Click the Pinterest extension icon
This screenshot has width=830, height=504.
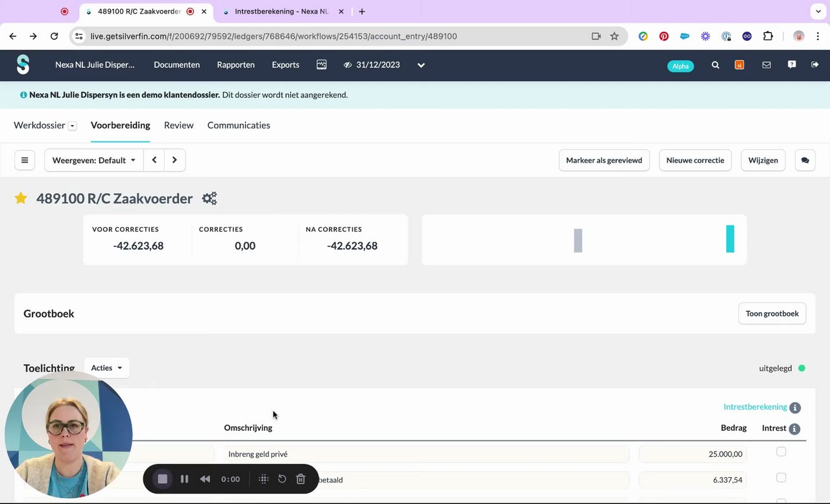click(x=664, y=36)
